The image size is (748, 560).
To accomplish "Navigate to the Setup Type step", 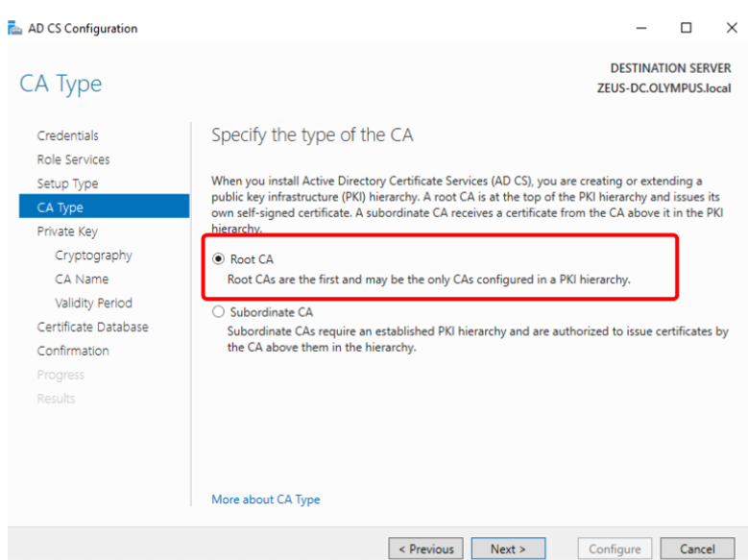I will (x=67, y=183).
